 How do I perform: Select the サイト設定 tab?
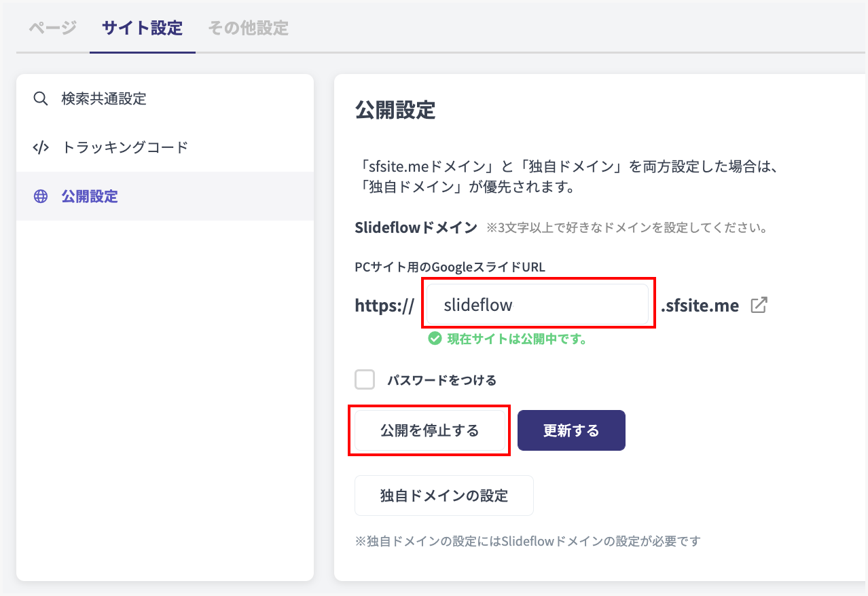tap(142, 29)
